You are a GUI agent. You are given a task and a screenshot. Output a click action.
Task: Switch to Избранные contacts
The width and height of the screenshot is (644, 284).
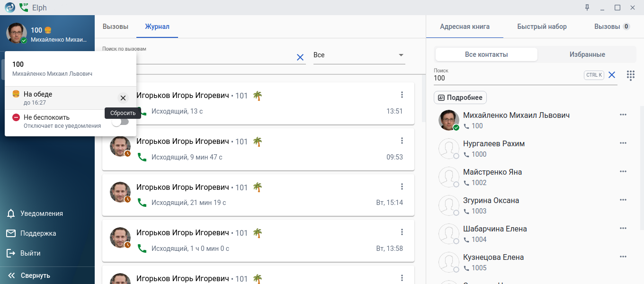[587, 54]
